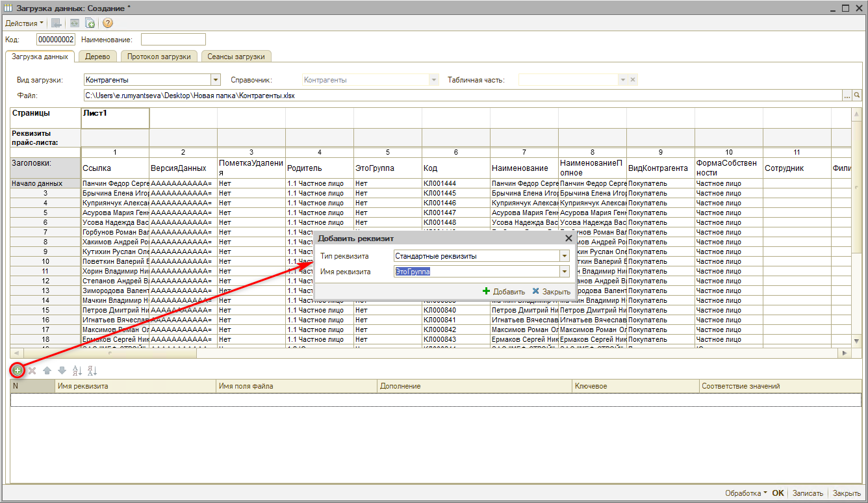Click magnifier icon next to file path
The height and width of the screenshot is (503, 868).
tap(857, 96)
